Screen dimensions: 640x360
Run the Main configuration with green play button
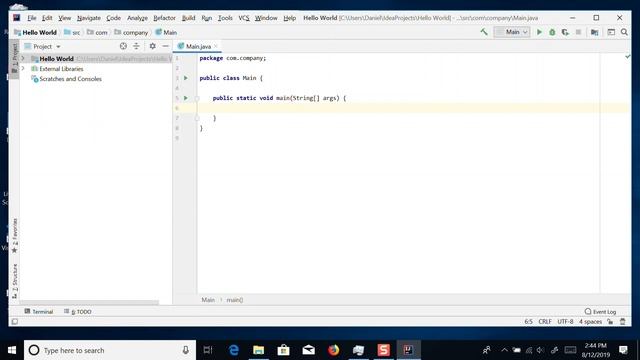pyautogui.click(x=539, y=32)
